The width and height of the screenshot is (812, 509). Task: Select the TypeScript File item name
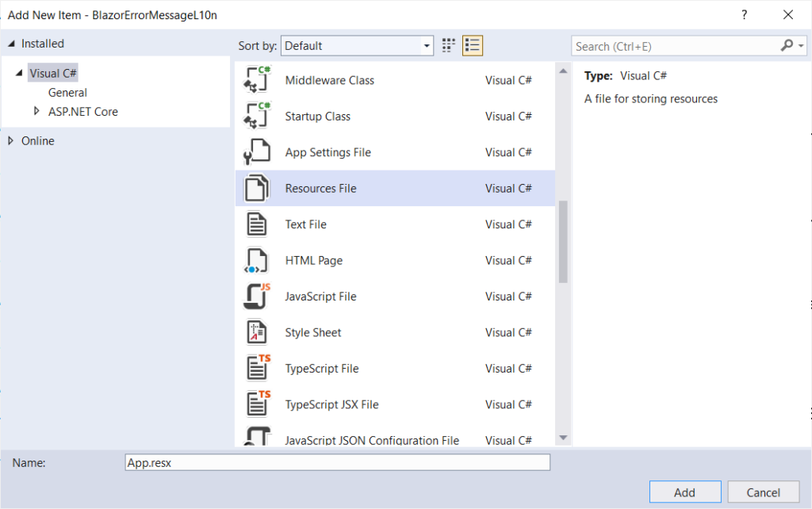[x=322, y=368]
